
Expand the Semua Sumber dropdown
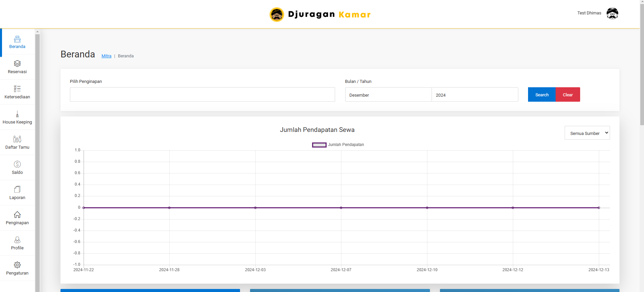tap(587, 133)
